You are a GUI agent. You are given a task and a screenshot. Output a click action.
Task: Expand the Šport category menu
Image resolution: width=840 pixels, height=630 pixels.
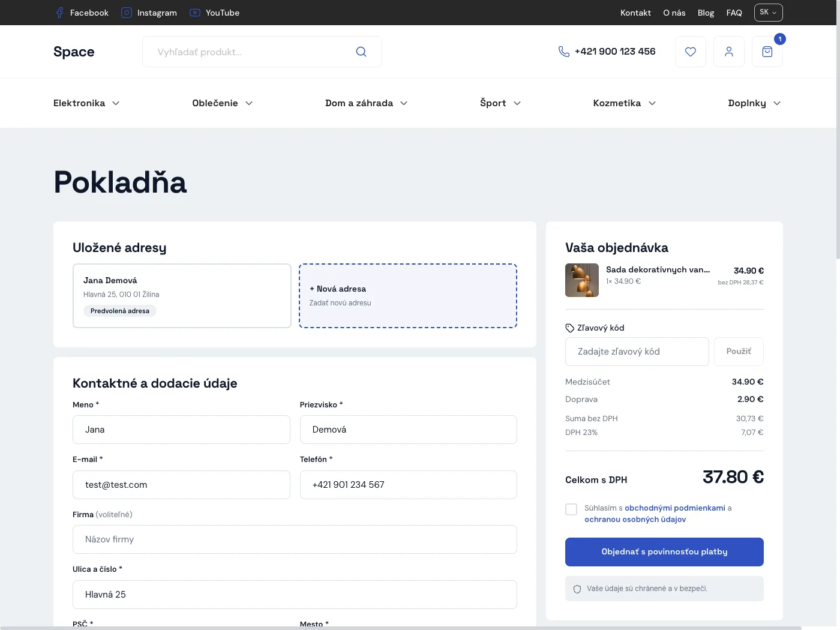click(500, 103)
